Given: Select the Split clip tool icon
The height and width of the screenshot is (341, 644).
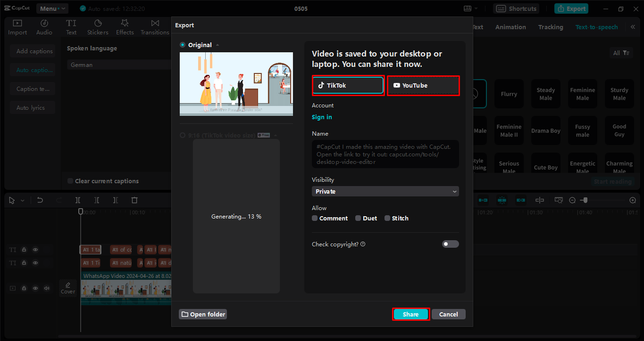Looking at the screenshot, I should point(78,200).
